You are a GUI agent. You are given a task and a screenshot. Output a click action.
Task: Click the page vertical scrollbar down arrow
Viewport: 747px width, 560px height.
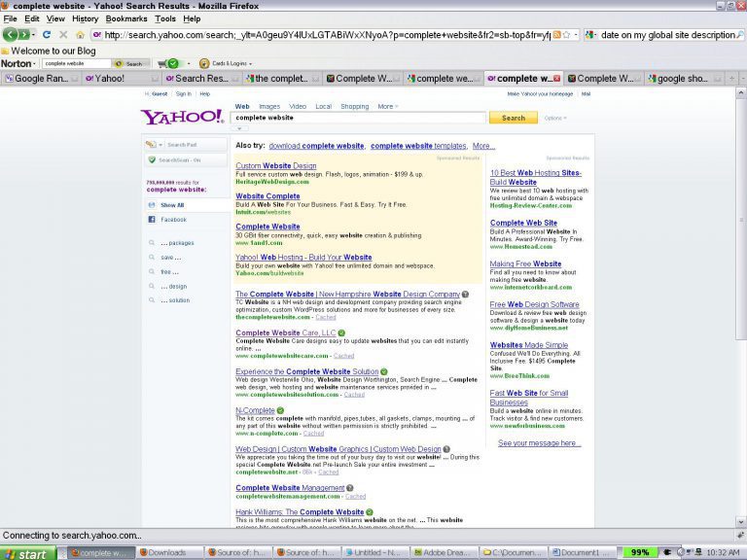click(x=741, y=522)
